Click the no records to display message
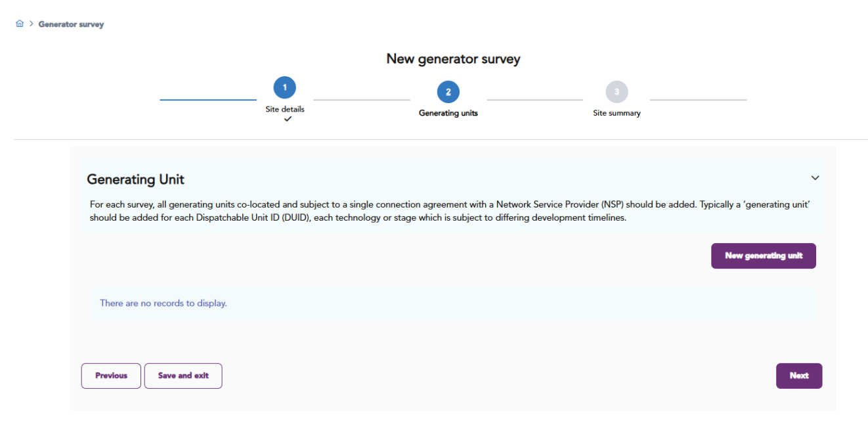 (163, 303)
